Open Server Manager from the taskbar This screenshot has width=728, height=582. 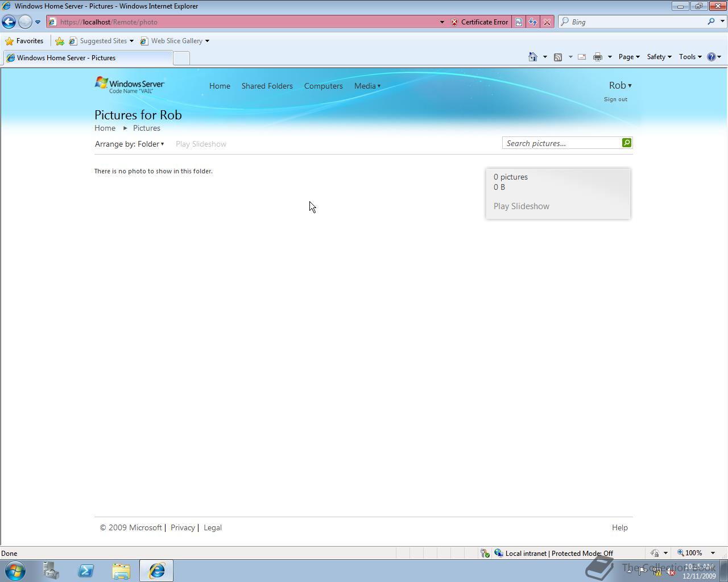pos(51,571)
